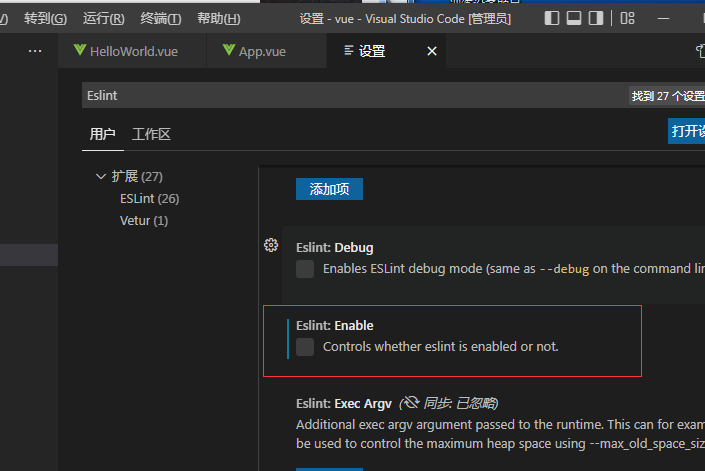Click 'Controls whether eslint is enabled' description

pos(441,347)
